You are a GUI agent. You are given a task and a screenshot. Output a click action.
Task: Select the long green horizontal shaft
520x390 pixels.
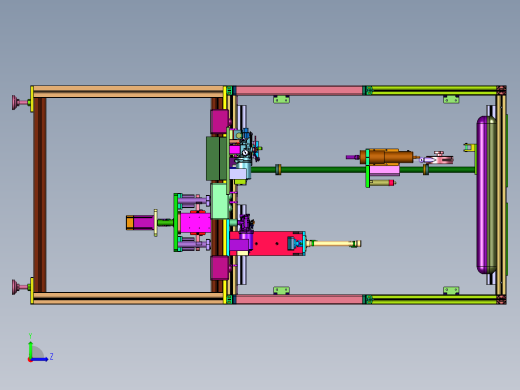[x=363, y=170]
